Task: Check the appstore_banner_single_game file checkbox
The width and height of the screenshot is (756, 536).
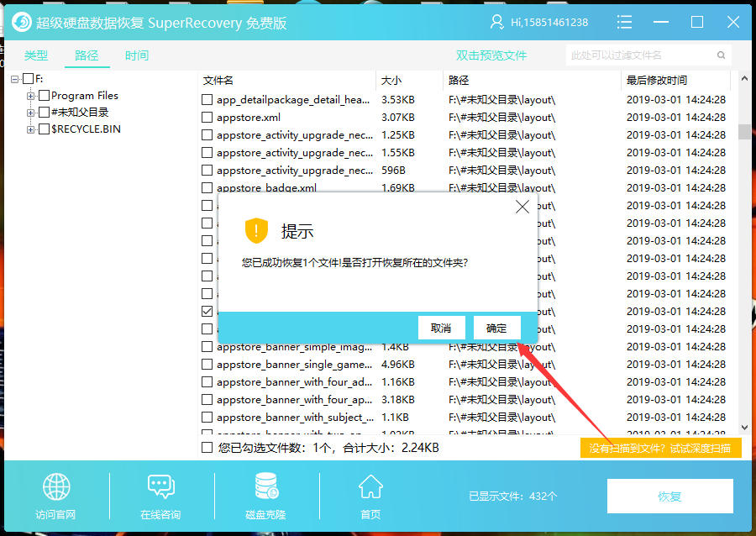Action: click(207, 365)
